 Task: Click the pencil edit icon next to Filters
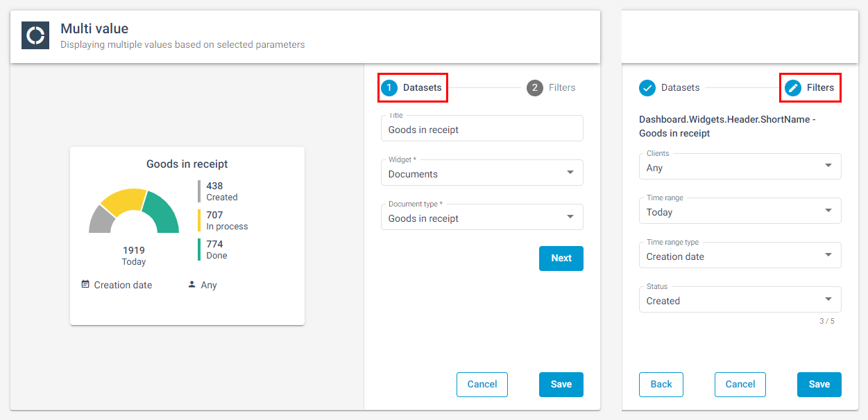tap(793, 88)
